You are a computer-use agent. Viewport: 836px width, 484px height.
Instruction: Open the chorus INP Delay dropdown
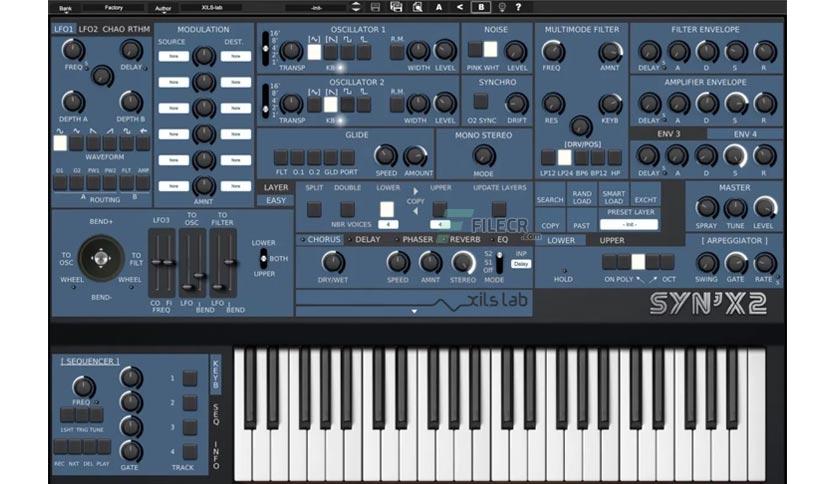click(521, 264)
